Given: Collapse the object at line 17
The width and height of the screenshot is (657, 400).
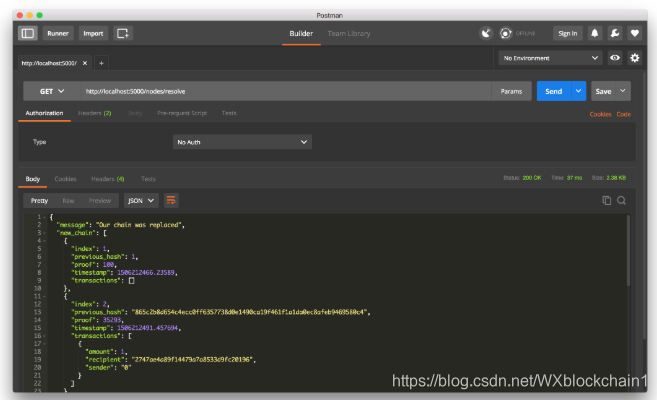Looking at the screenshot, I should (x=44, y=344).
